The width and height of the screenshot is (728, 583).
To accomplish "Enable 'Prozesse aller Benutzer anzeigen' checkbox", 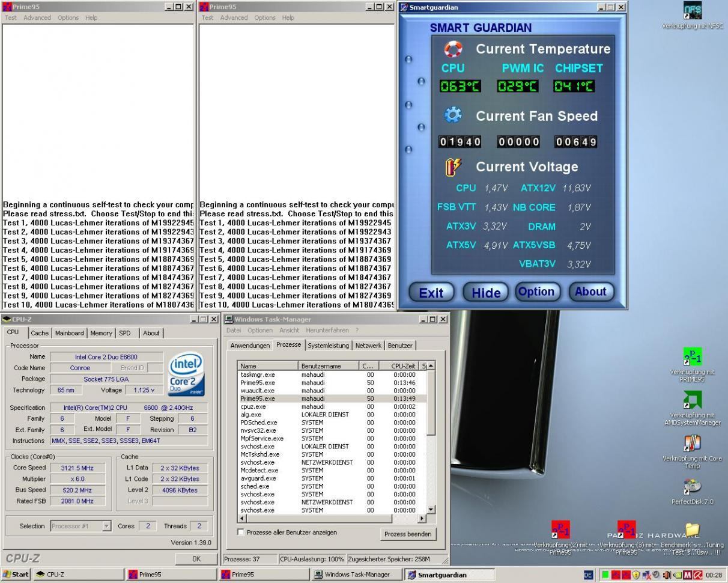I will click(x=241, y=532).
